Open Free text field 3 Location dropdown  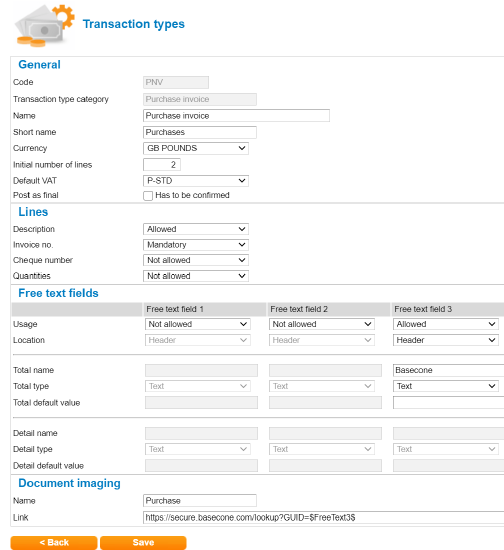446,340
